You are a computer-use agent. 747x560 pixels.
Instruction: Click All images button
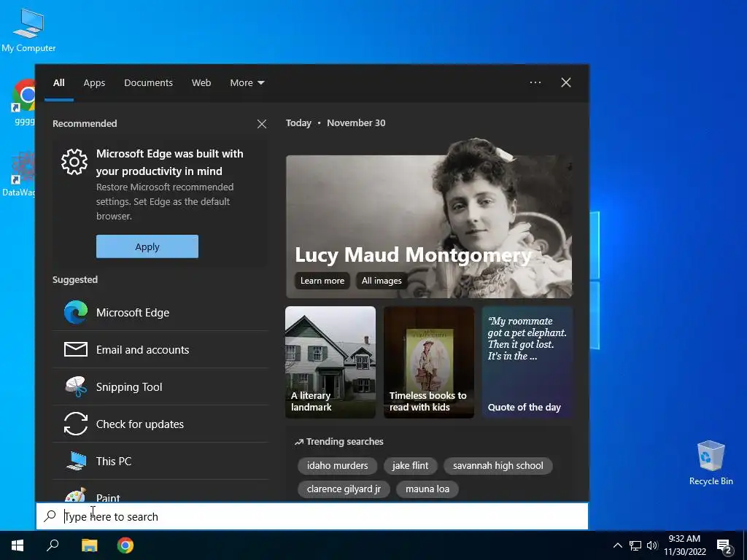click(382, 281)
